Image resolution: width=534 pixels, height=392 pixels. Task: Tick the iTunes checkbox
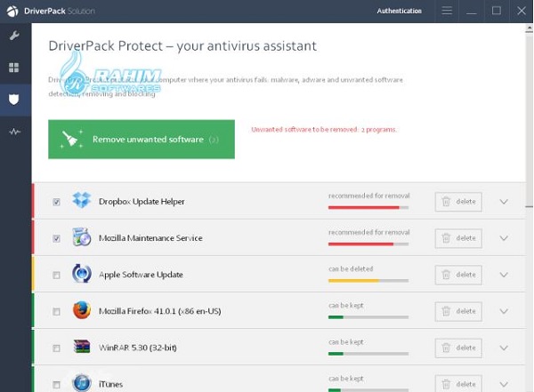coord(57,385)
